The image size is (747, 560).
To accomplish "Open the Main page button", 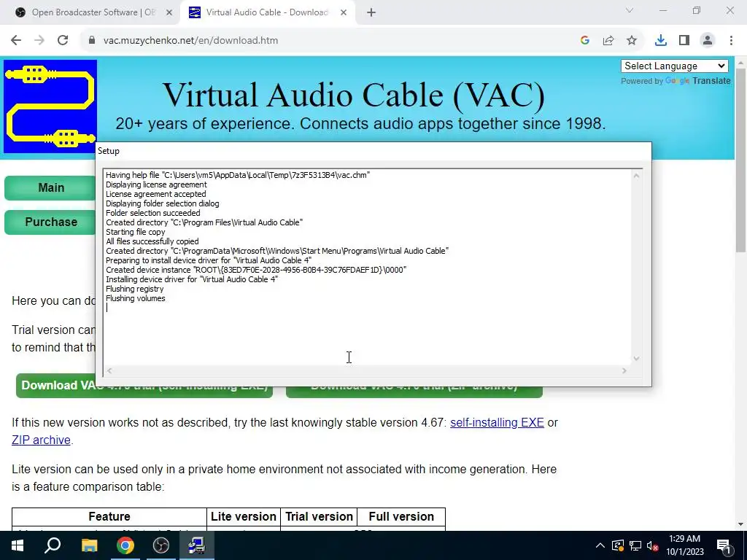I will point(51,187).
